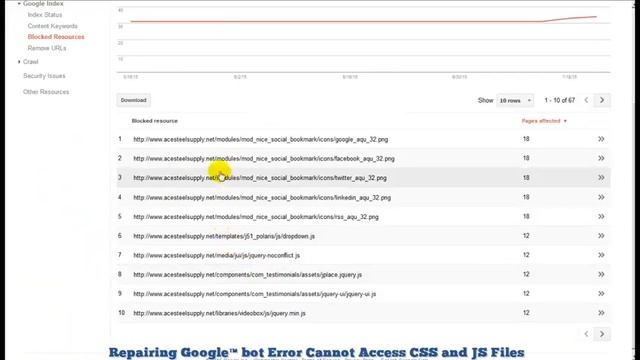
Task: Open the linkedin_aqu_32.png blocked resource link
Action: [262, 198]
